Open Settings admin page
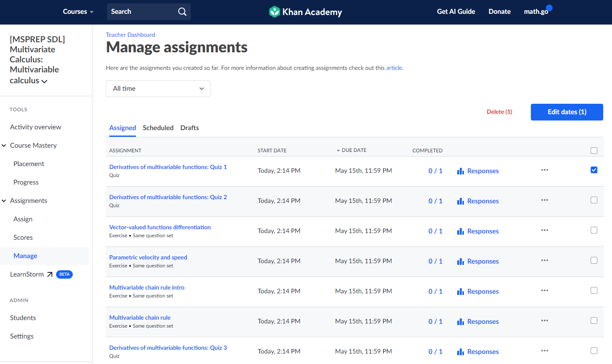612x364 pixels. [22, 336]
